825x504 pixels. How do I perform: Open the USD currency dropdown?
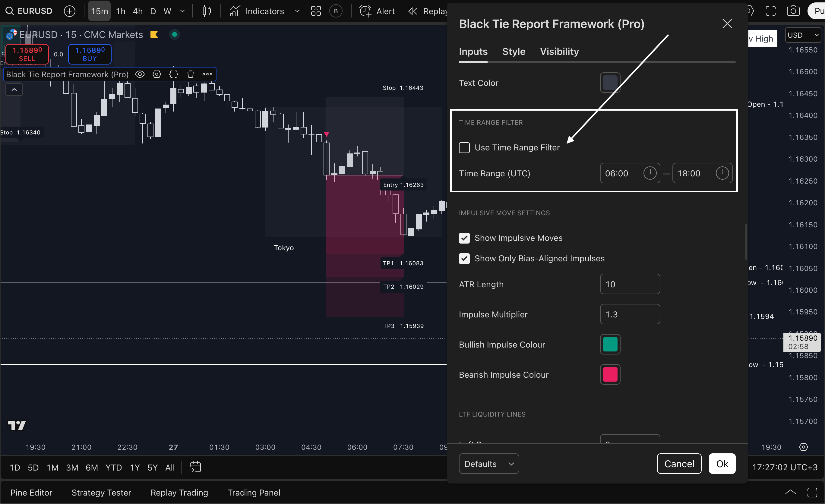803,35
